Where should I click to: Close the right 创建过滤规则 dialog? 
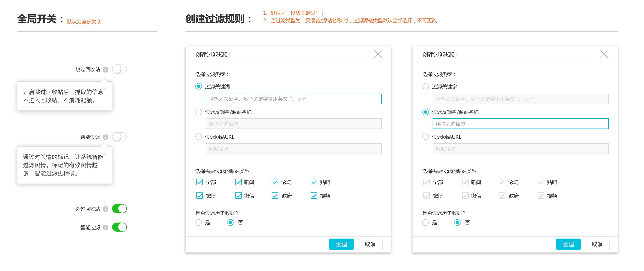pos(604,54)
